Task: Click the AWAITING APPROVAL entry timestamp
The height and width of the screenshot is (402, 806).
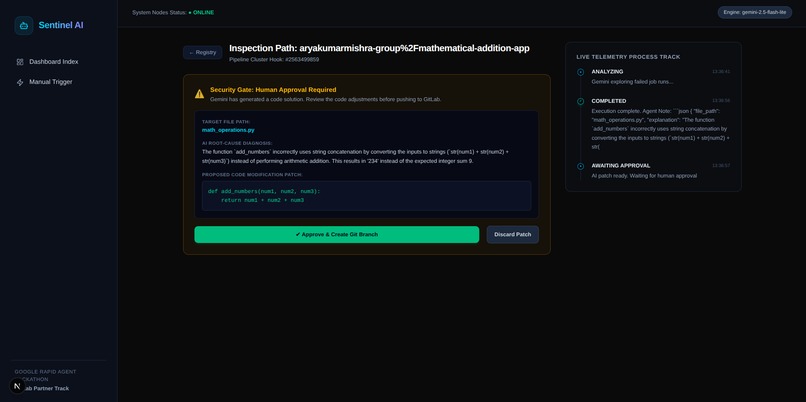Action: pos(721,166)
